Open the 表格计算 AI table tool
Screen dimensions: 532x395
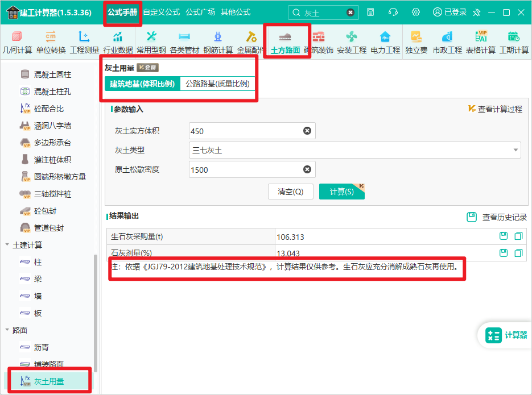481,43
